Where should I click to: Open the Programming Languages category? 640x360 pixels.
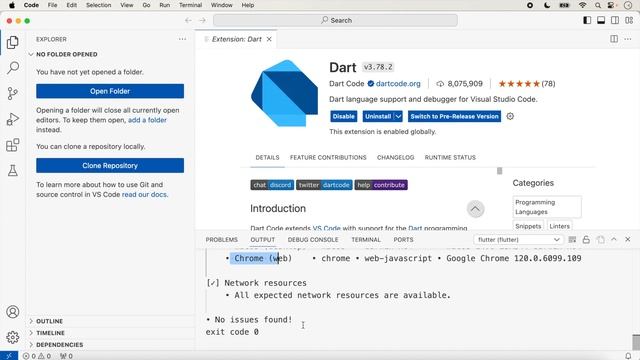[547, 207]
